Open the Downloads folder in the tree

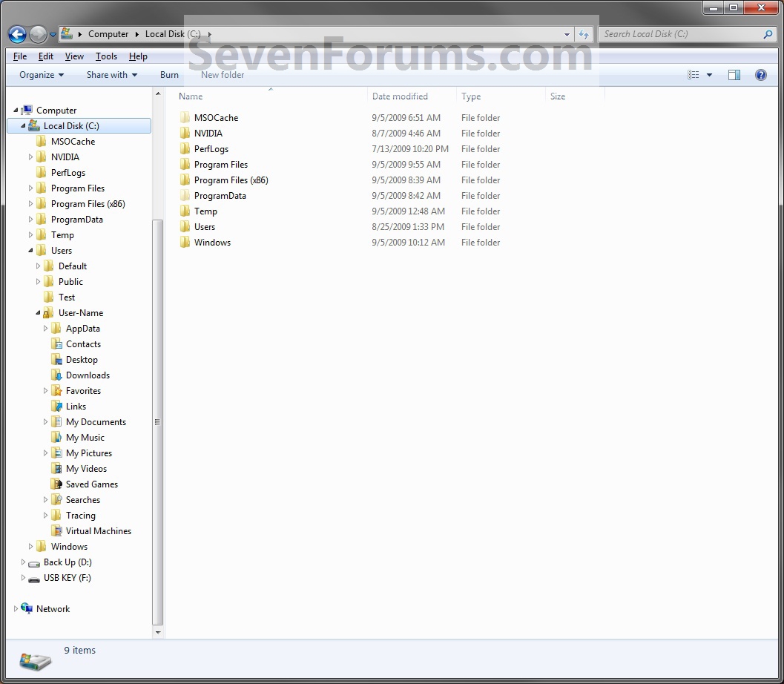coord(88,375)
